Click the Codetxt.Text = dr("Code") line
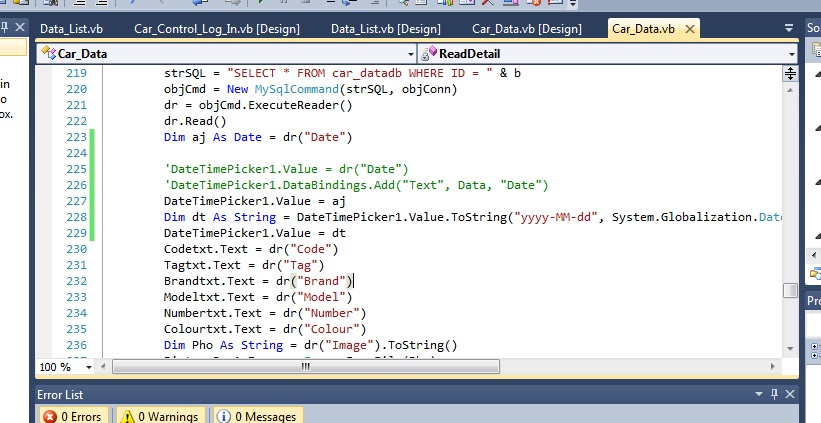 click(251, 249)
